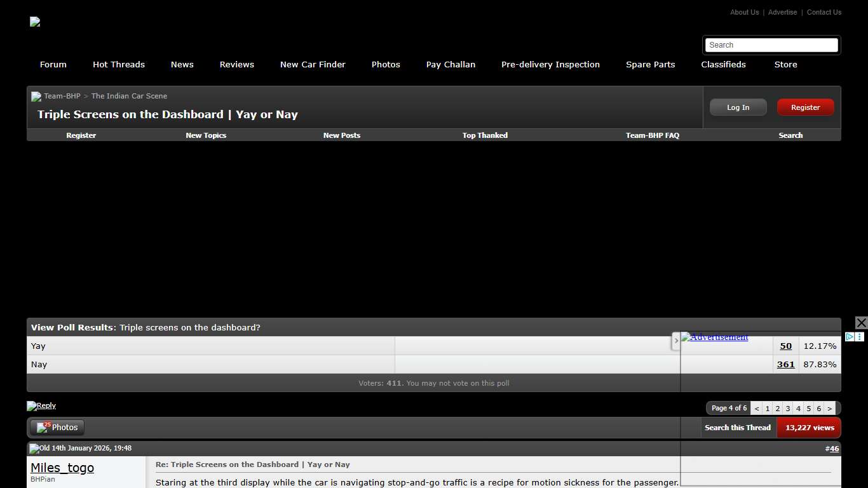Image resolution: width=868 pixels, height=488 pixels.
Task: Dismiss the advertisement with the X icon
Action: pyautogui.click(x=862, y=322)
